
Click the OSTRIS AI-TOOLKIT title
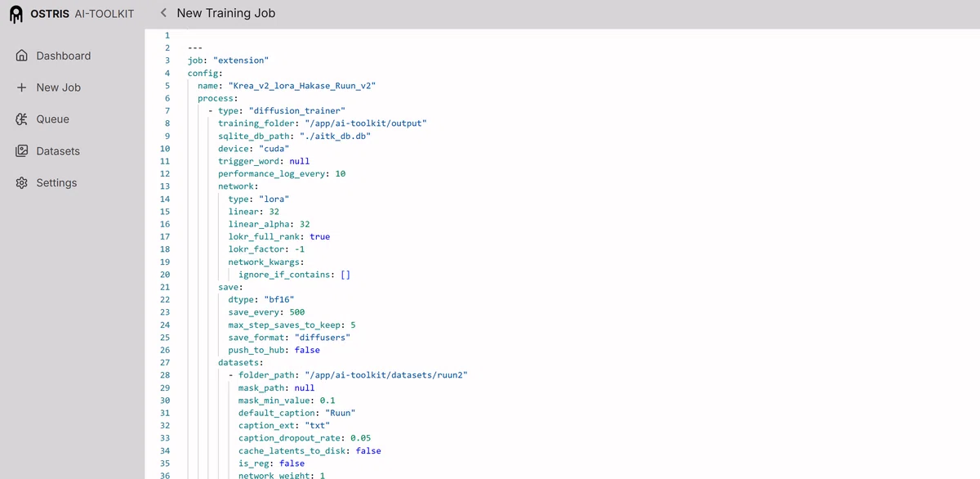(82, 14)
